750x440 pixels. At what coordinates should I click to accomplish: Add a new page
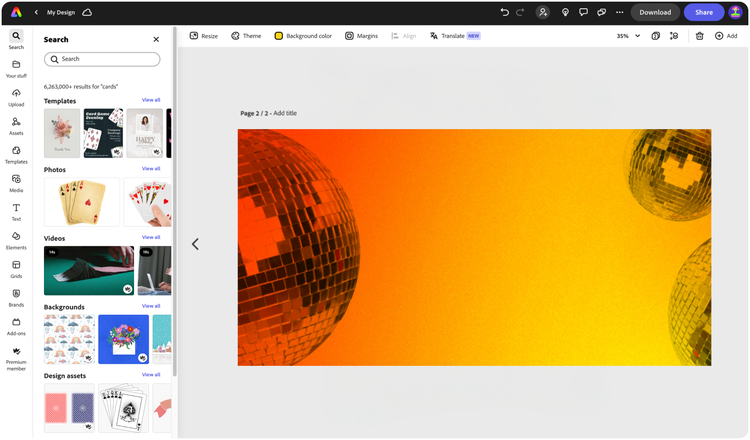[x=726, y=36]
